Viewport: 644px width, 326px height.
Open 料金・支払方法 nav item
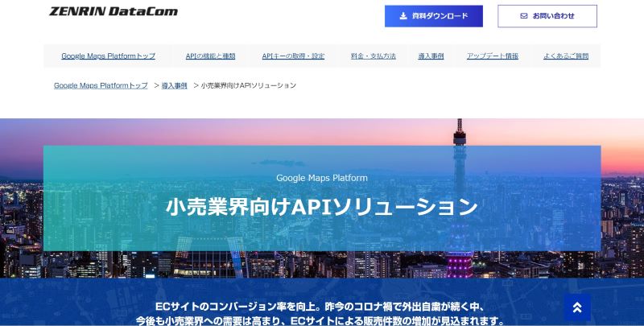click(x=374, y=56)
